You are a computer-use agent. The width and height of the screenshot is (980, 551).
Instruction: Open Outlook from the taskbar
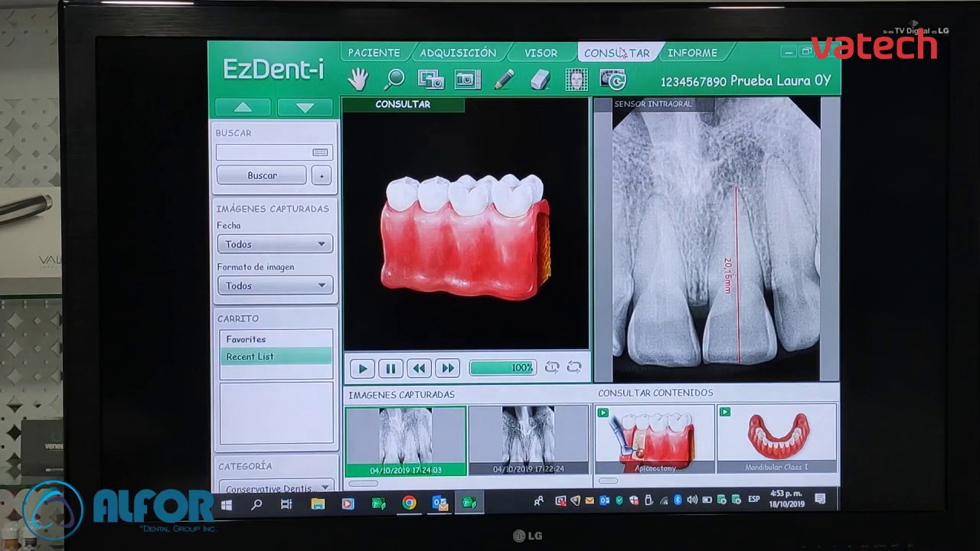pos(439,503)
